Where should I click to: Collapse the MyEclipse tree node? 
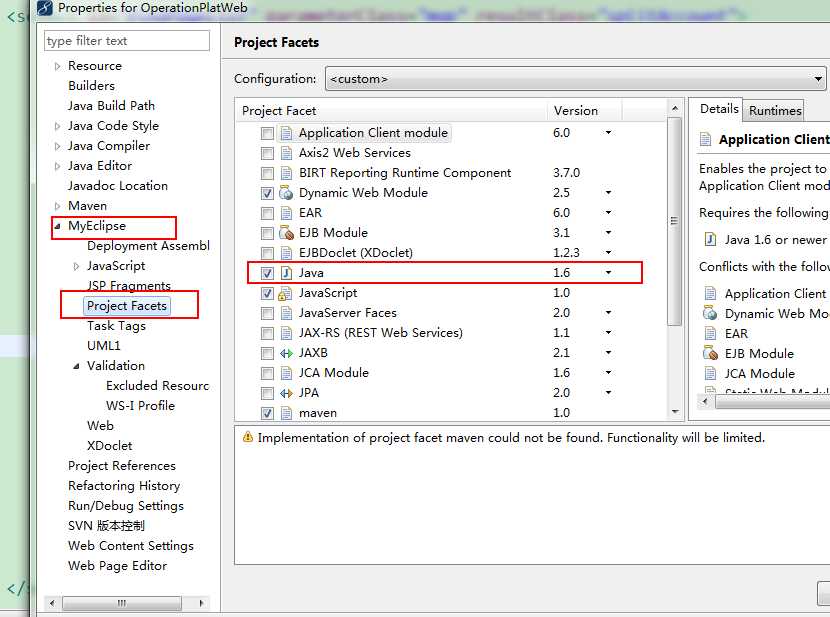[x=57, y=226]
